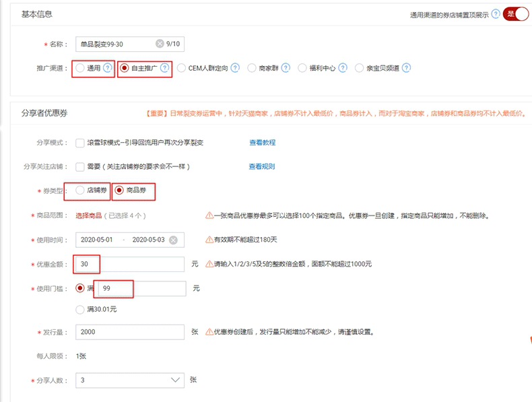Toggle the 店铺置顶展示 switch off

[516, 14]
